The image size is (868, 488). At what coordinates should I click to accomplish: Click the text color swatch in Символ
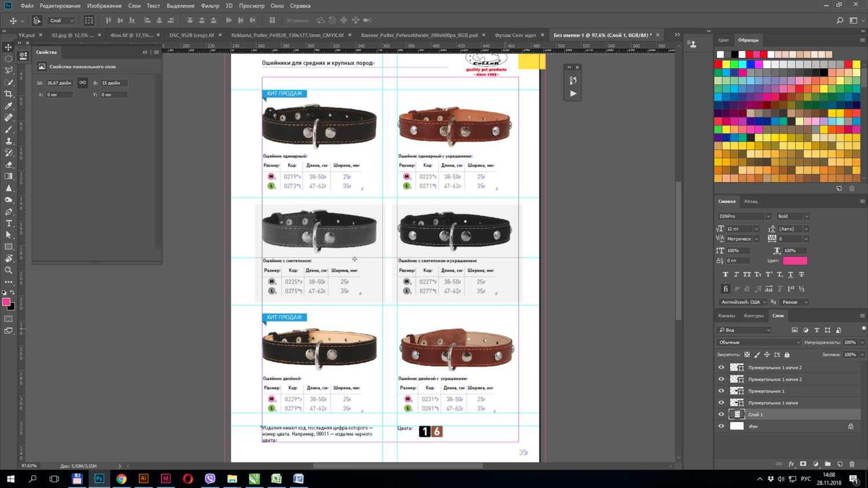point(795,261)
